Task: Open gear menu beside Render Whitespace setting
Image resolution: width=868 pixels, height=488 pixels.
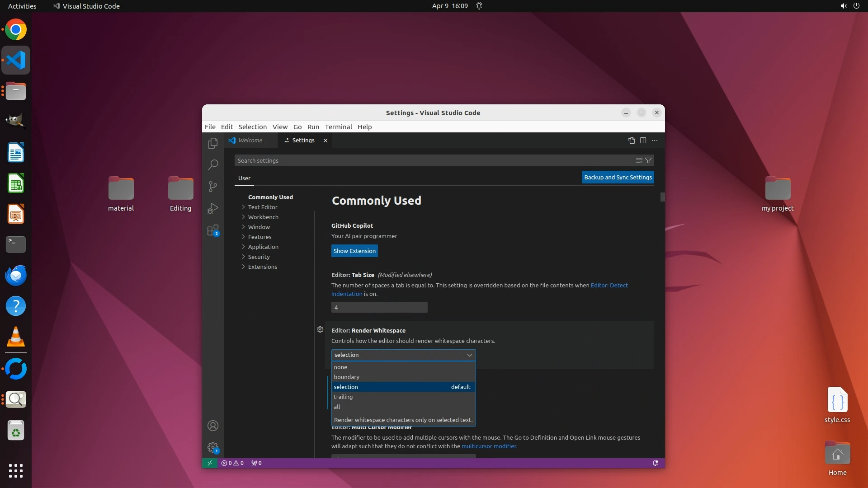Action: [x=320, y=330]
